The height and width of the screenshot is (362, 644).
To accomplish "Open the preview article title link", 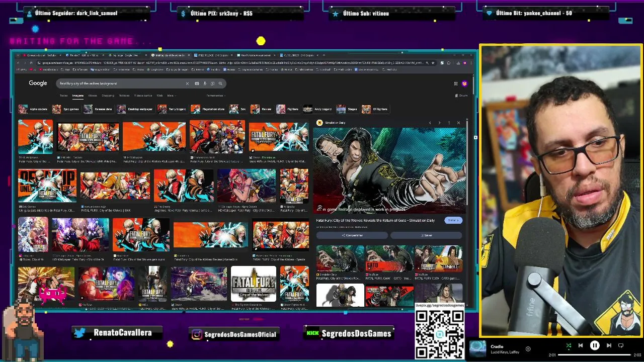I will [375, 221].
